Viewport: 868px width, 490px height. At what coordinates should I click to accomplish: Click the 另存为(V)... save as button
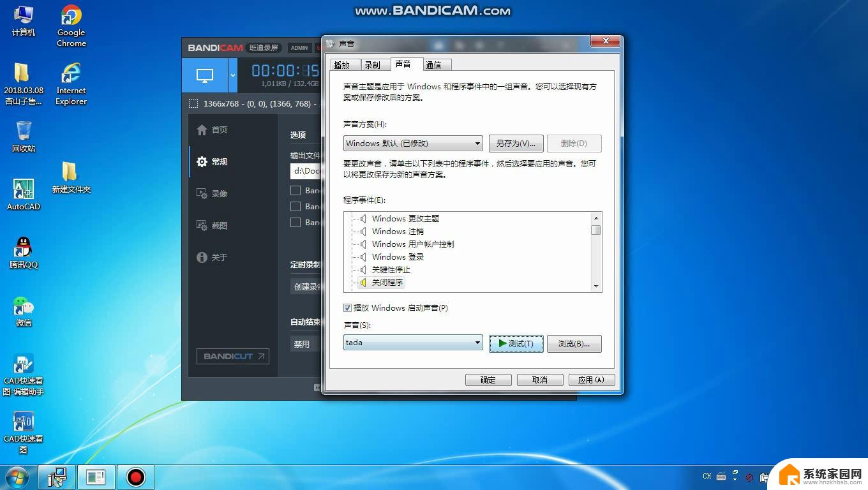click(x=516, y=144)
